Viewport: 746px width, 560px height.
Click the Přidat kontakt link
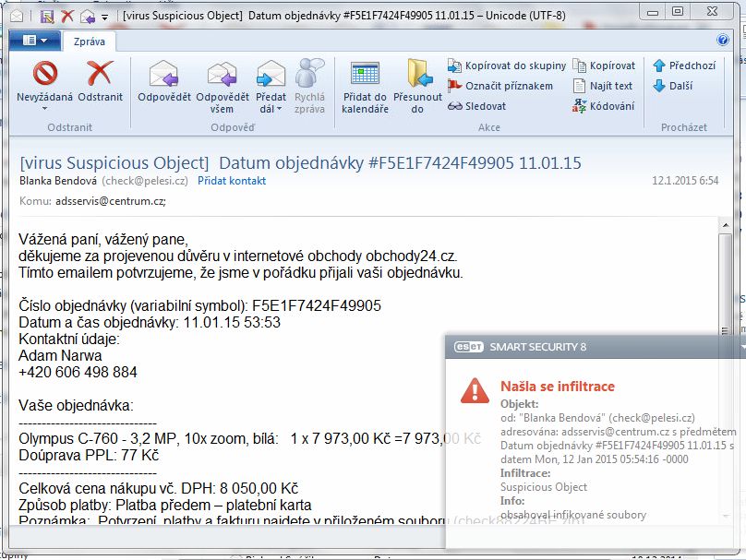[232, 181]
